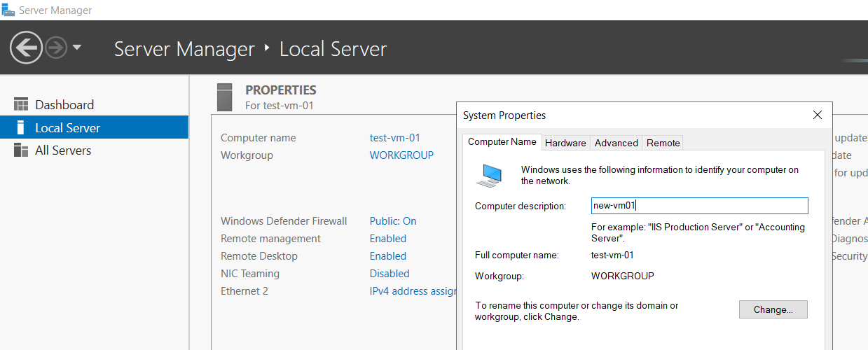Viewport: 868px width, 350px height.
Task: Click the System Properties dialog title
Action: [504, 115]
